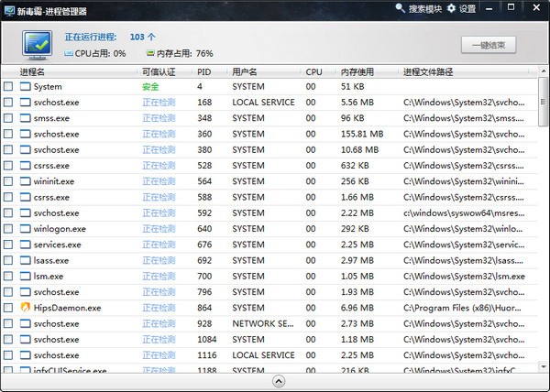Click the smss.exe process icon
550x392 pixels.
pyautogui.click(x=25, y=118)
